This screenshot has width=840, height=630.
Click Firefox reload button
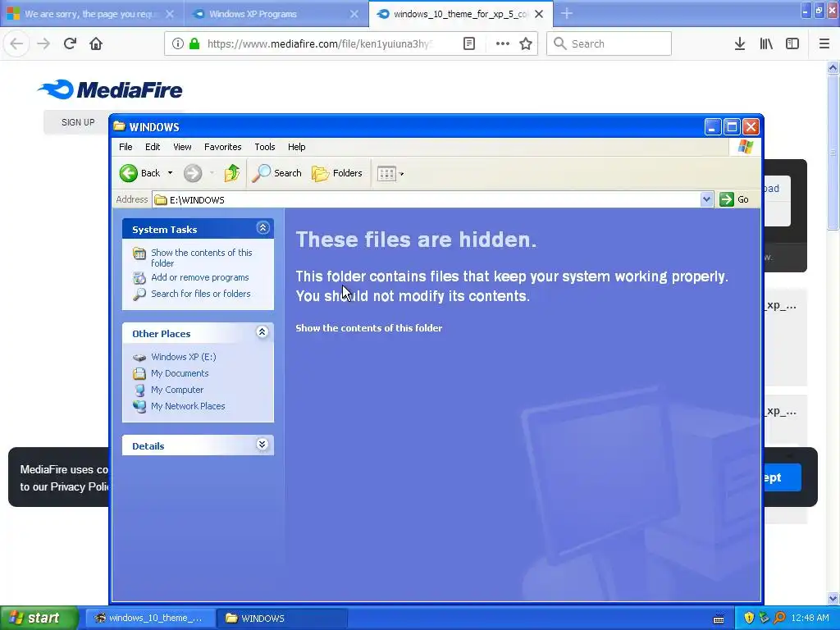coord(70,43)
